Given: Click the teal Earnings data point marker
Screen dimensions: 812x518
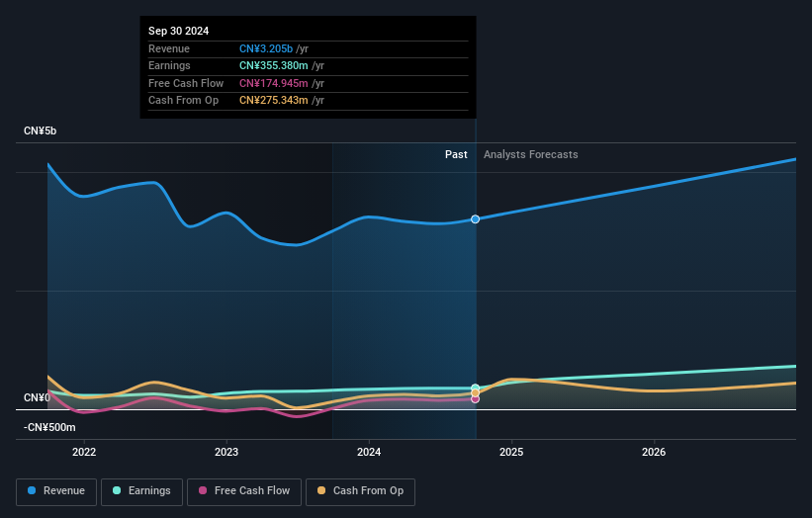Looking at the screenshot, I should click(x=475, y=388).
